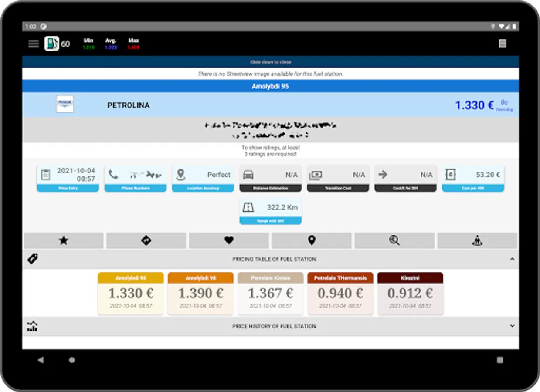
Task: Tap the station count 60
Action: 65,44
